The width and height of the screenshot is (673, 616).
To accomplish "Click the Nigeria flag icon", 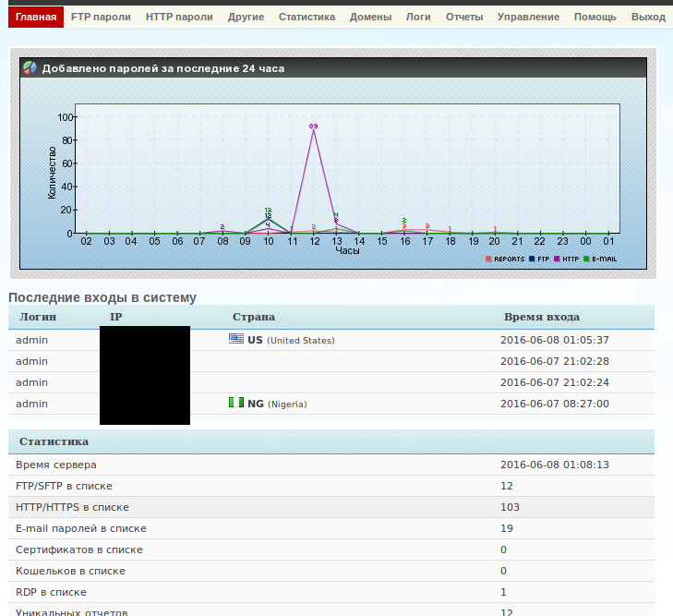I will coord(236,403).
